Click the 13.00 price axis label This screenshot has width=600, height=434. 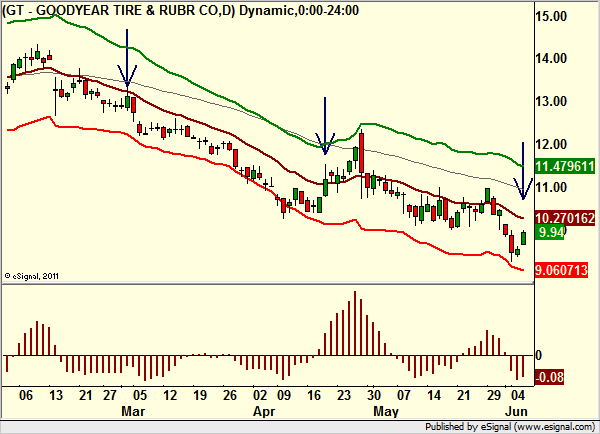551,101
